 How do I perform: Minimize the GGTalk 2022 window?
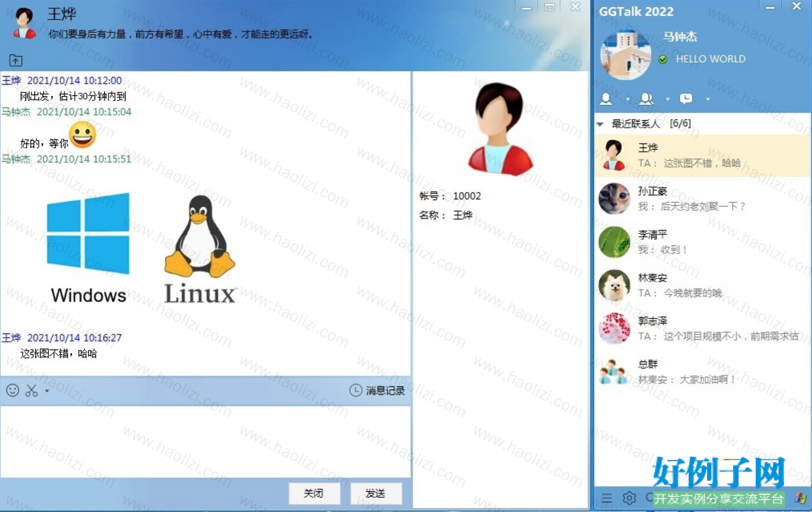[770, 8]
